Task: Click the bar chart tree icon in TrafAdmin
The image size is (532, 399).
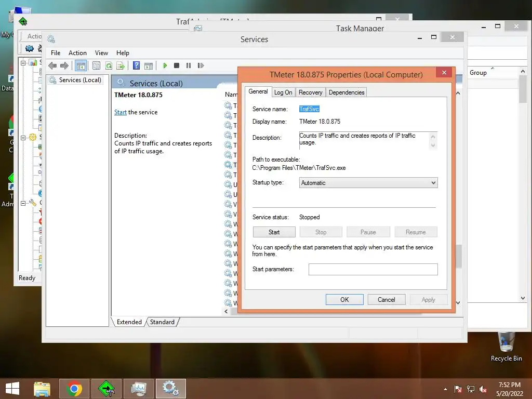Action: pyautogui.click(x=33, y=63)
